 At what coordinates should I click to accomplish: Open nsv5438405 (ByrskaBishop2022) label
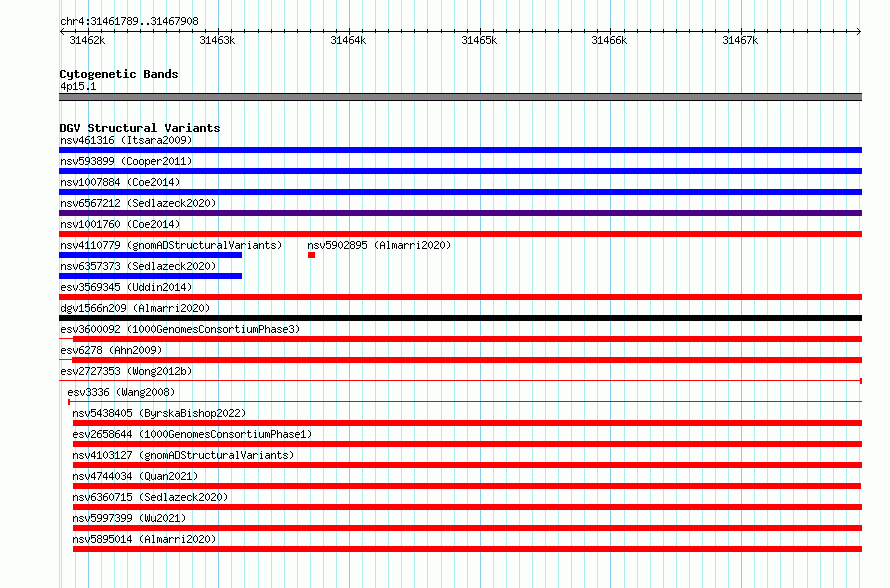(159, 413)
